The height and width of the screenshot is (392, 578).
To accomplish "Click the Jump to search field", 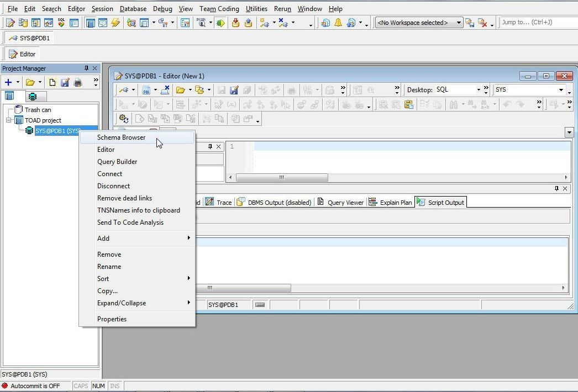I will (x=539, y=23).
